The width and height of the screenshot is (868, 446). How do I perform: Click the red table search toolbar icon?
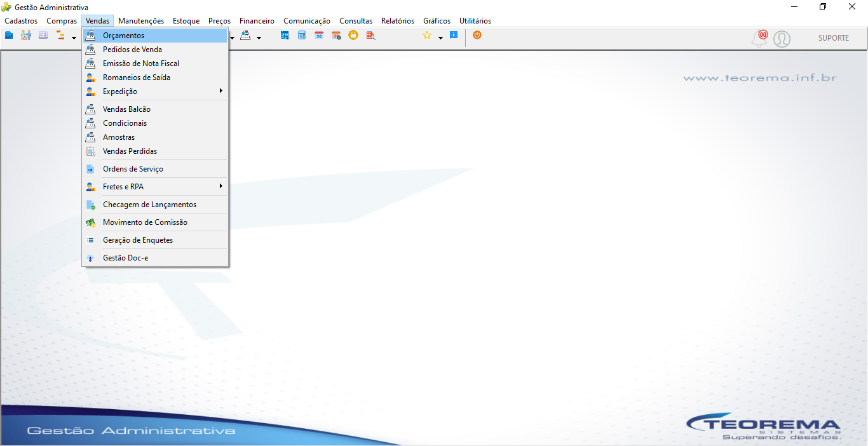click(370, 36)
